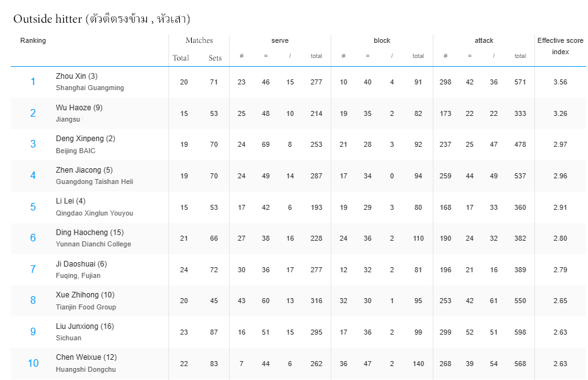Open Zhen Jiacong (5) profile
This screenshot has height=380, width=588.
[84, 170]
